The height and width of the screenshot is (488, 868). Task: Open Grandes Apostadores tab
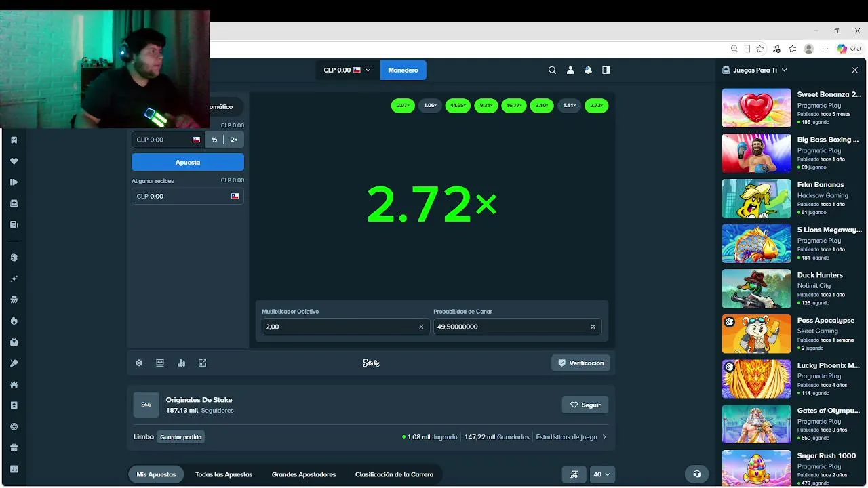click(304, 474)
